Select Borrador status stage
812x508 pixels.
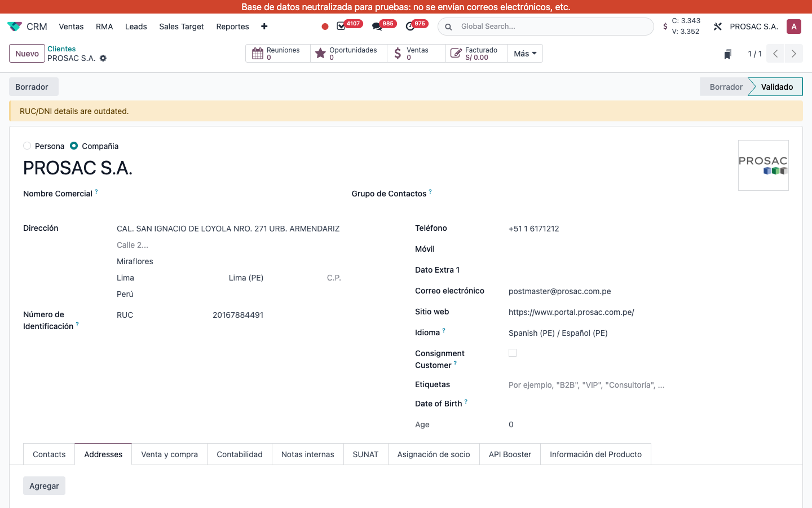(726, 87)
